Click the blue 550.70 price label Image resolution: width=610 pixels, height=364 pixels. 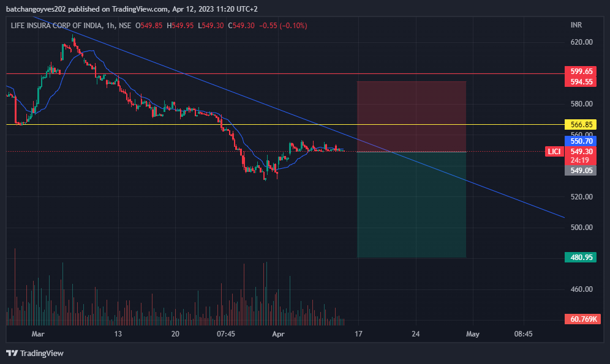click(581, 141)
